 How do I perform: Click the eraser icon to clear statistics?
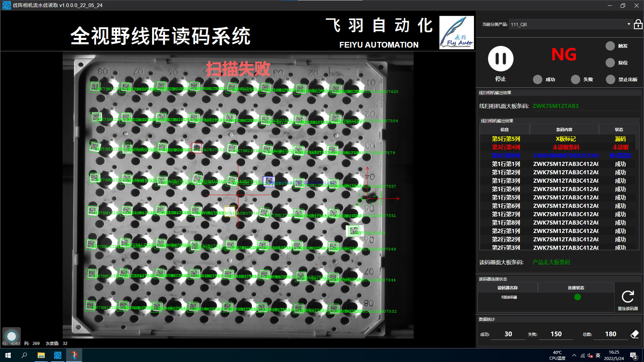click(x=635, y=334)
